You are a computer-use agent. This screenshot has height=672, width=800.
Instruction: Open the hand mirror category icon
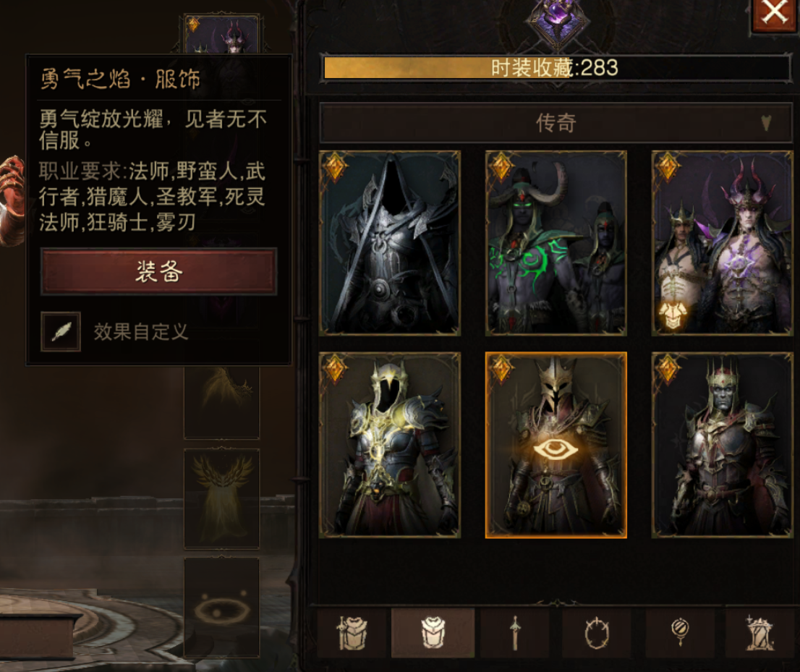click(x=680, y=633)
